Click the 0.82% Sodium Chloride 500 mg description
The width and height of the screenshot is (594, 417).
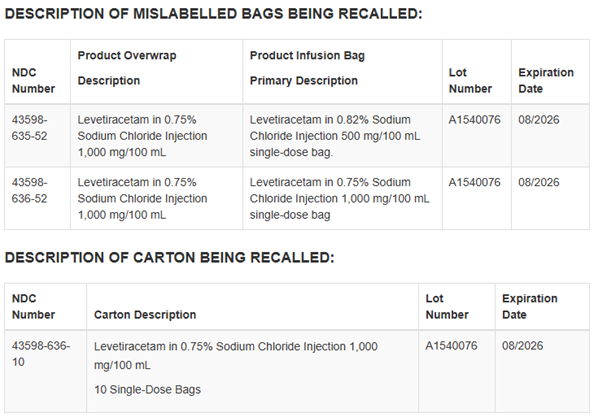[335, 136]
